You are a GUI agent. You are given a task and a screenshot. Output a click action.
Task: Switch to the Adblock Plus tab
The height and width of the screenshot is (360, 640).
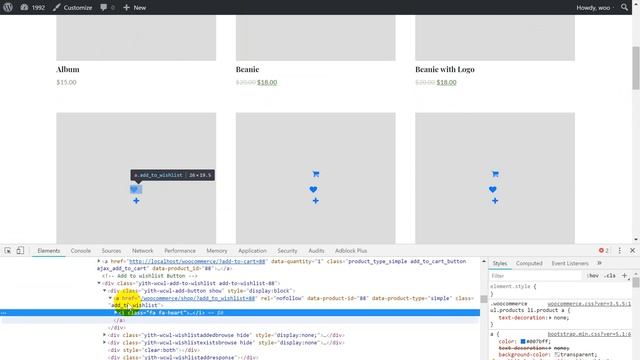(x=351, y=251)
